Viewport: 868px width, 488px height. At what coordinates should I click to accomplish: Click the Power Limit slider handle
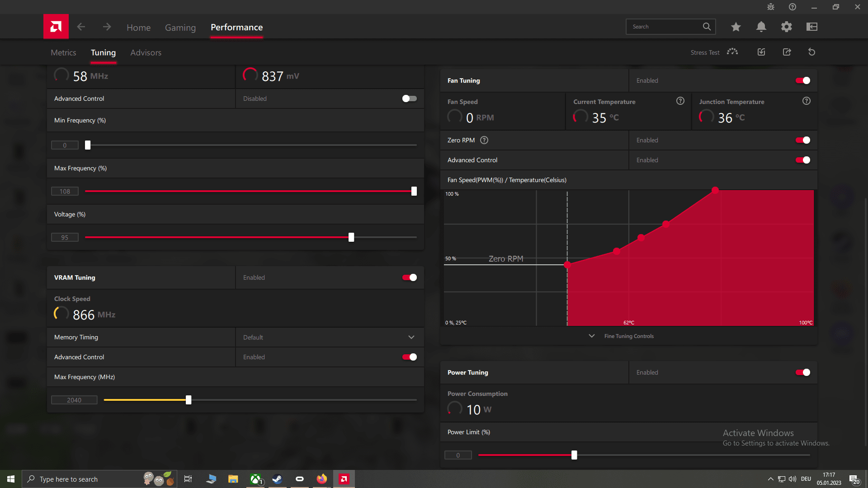tap(574, 455)
